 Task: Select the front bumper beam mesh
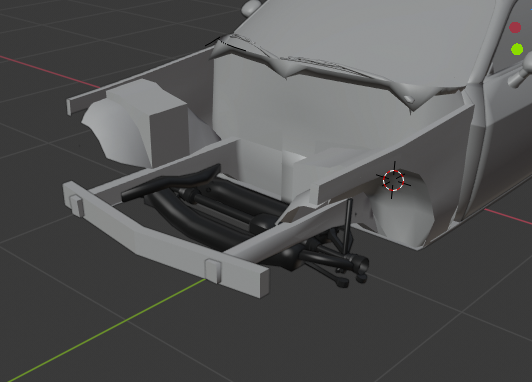pyautogui.click(x=166, y=240)
